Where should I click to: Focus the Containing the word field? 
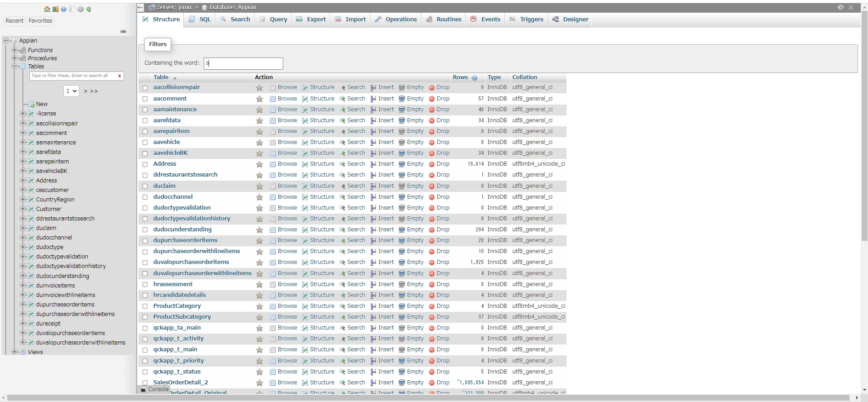[243, 63]
